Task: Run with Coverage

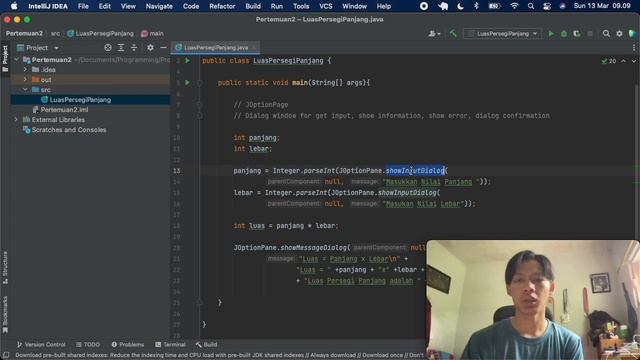Action: pos(576,34)
